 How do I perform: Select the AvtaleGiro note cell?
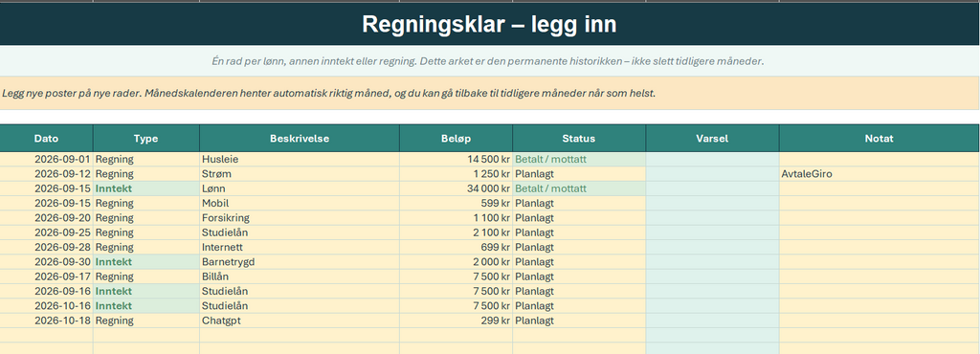[880, 174]
